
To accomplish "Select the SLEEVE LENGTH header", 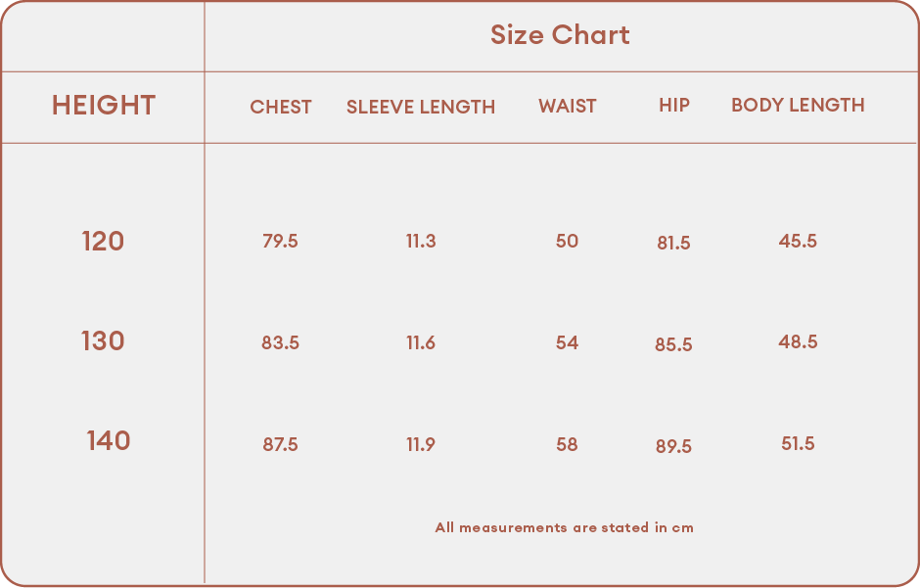I will pyautogui.click(x=421, y=107).
